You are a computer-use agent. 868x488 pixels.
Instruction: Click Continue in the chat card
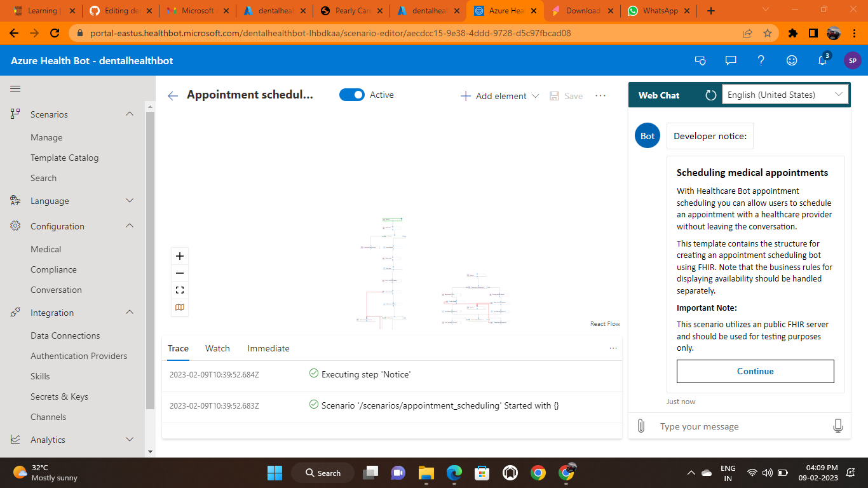[x=756, y=371]
